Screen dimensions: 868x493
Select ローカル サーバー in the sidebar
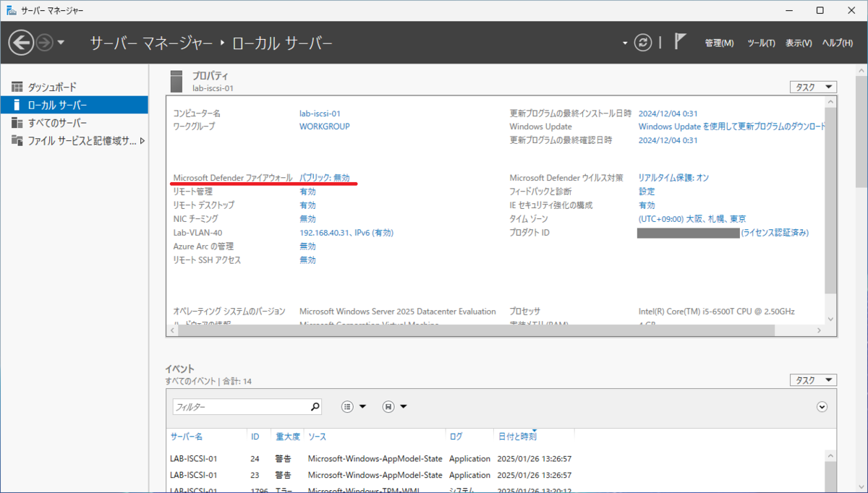pyautogui.click(x=74, y=105)
